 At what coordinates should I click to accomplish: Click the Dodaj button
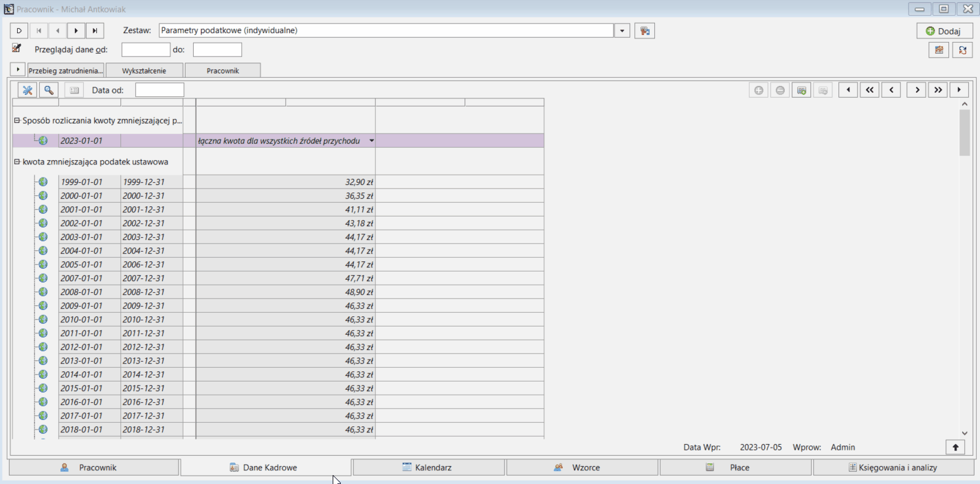pos(944,31)
